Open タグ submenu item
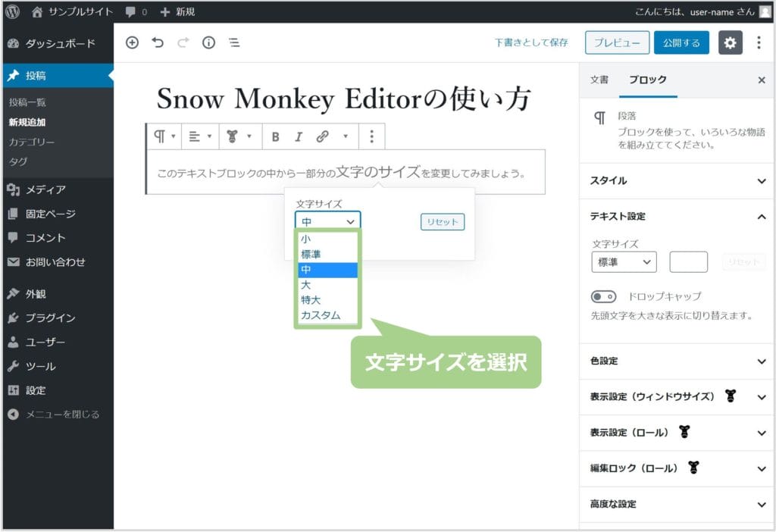776x532 pixels. point(18,162)
